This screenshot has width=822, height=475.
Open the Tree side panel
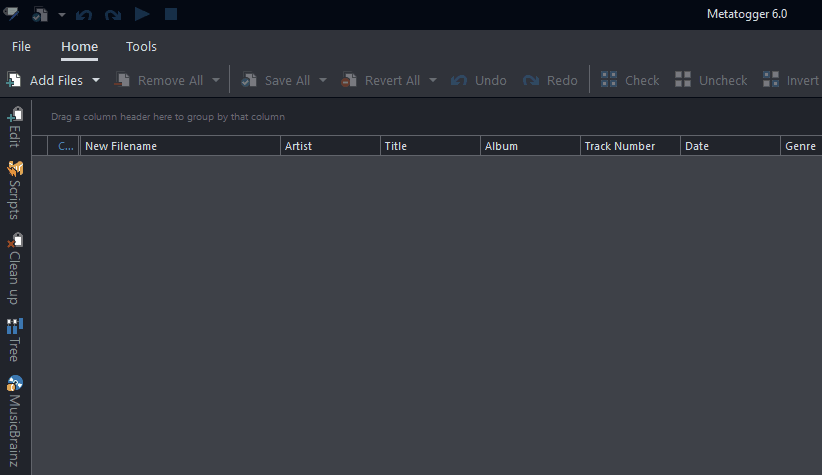pos(15,340)
